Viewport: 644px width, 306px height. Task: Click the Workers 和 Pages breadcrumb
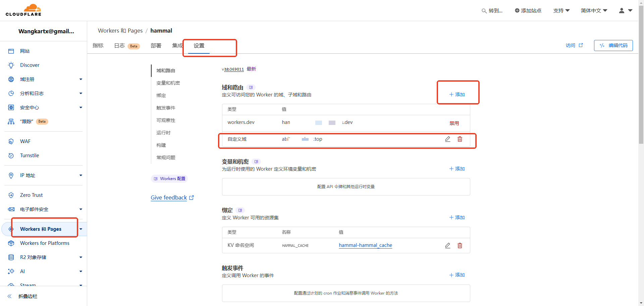click(x=120, y=31)
